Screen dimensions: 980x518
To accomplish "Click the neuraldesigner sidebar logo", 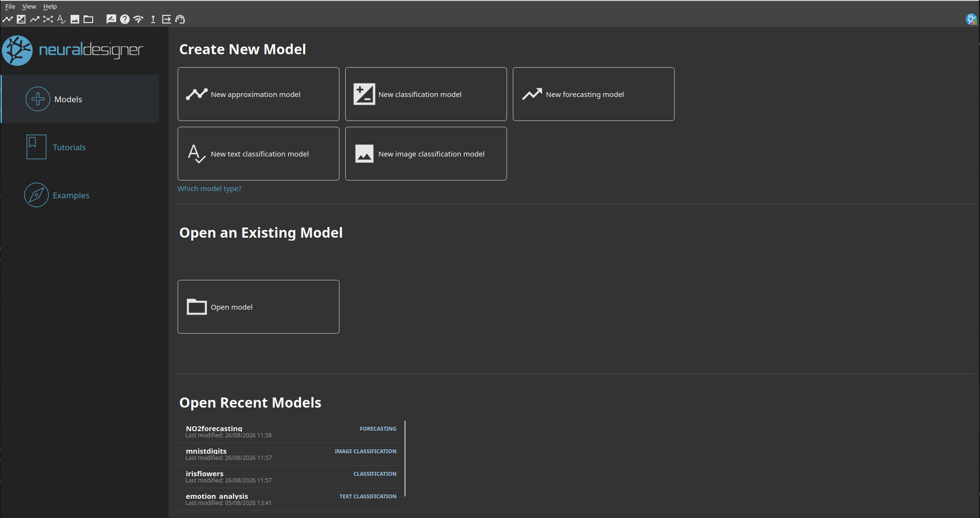I will click(73, 50).
